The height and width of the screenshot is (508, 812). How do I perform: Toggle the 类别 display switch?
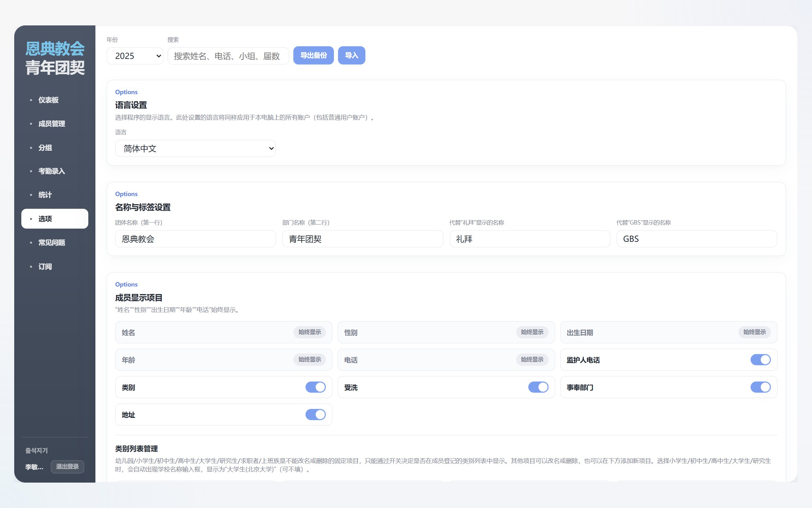coord(315,387)
